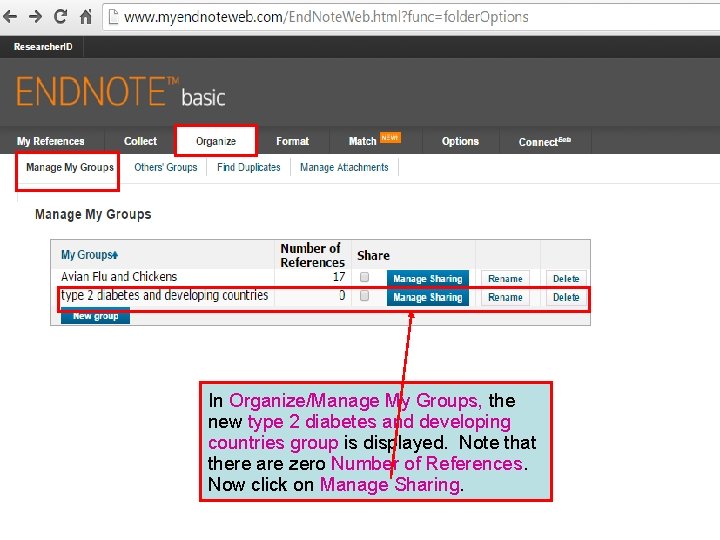Rename the type 2 diabetes group
Viewport: 720px width, 540px height.
click(x=505, y=297)
